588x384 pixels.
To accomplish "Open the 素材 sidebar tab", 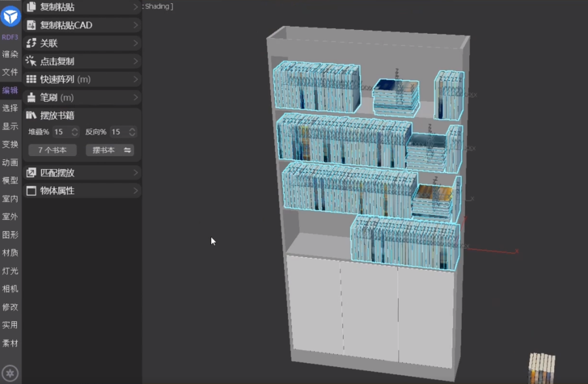I will tap(10, 343).
